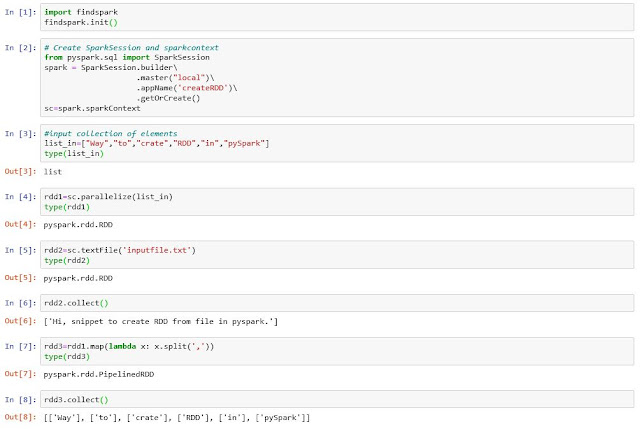640x429 pixels.
Task: Select the In [2] cell prompt
Action: coord(20,47)
